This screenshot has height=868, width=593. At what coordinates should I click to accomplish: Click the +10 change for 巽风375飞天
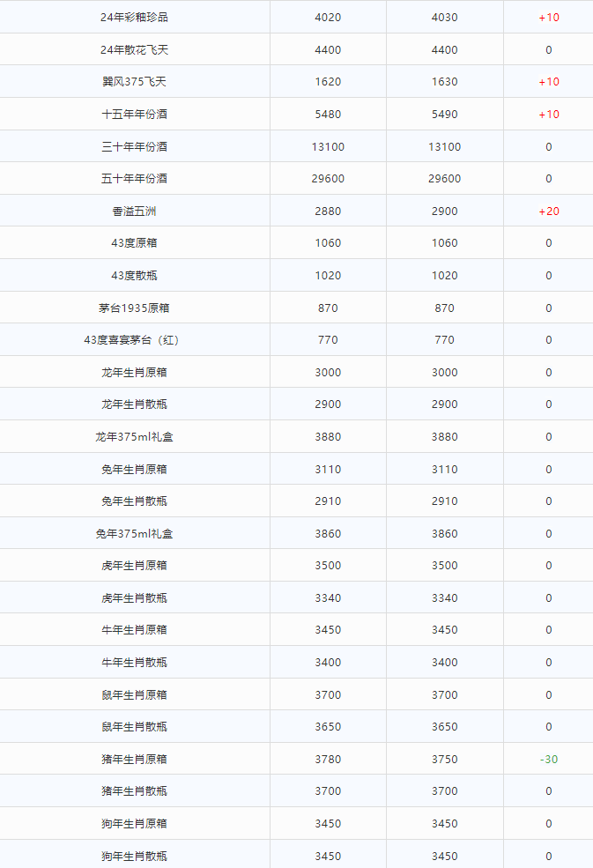548,82
